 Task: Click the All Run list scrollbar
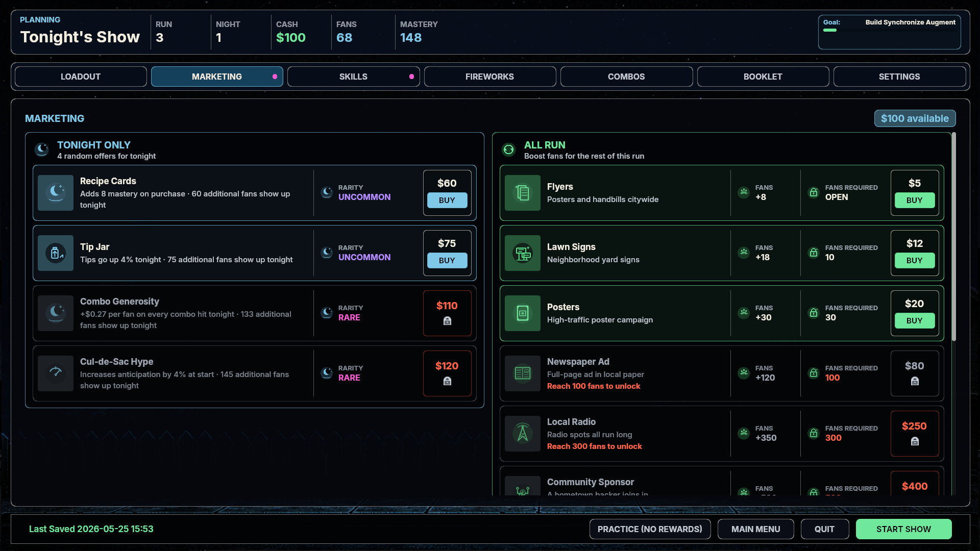(x=953, y=237)
